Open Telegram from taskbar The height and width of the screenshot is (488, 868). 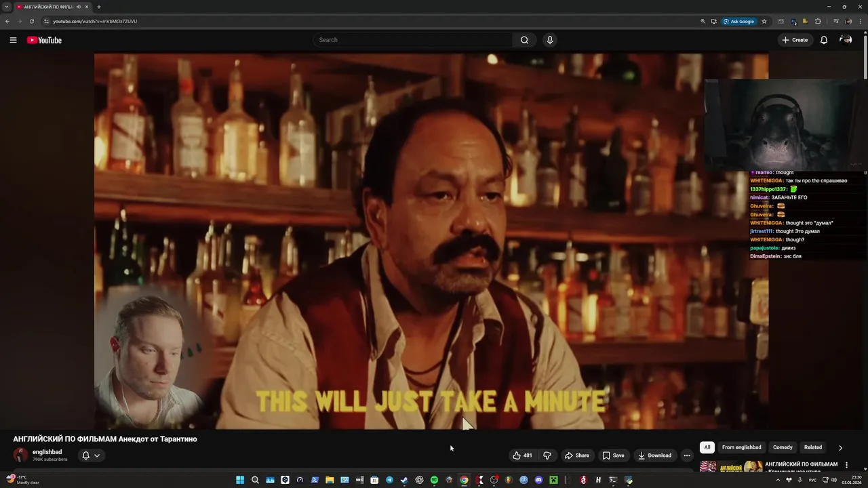(x=389, y=480)
